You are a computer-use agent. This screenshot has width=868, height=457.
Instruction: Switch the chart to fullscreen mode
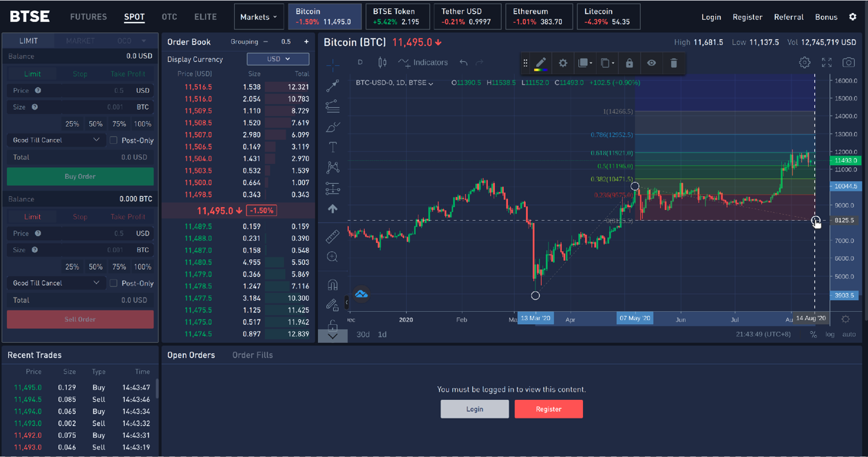[x=827, y=63]
